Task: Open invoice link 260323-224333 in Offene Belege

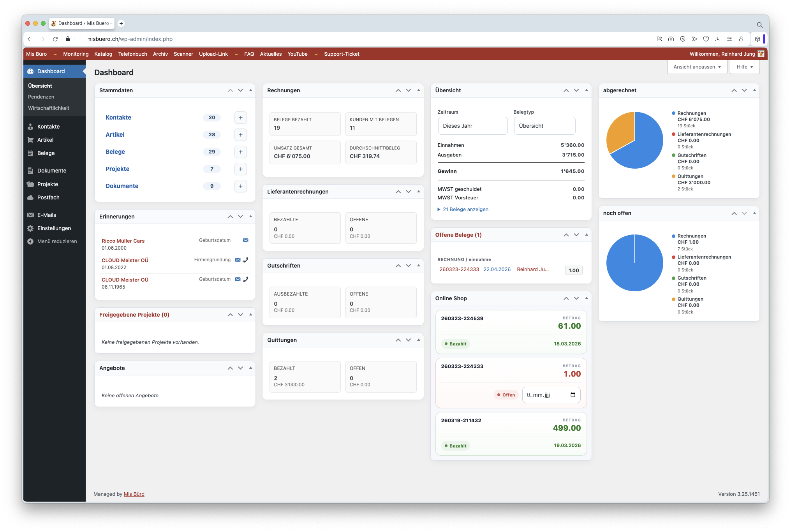Action: (459, 270)
